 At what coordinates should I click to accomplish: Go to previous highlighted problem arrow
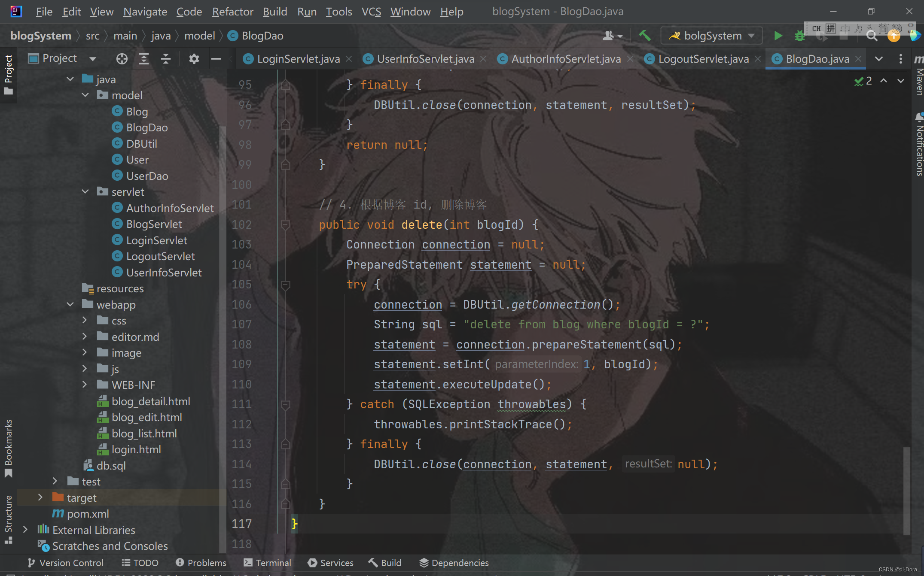[884, 81]
